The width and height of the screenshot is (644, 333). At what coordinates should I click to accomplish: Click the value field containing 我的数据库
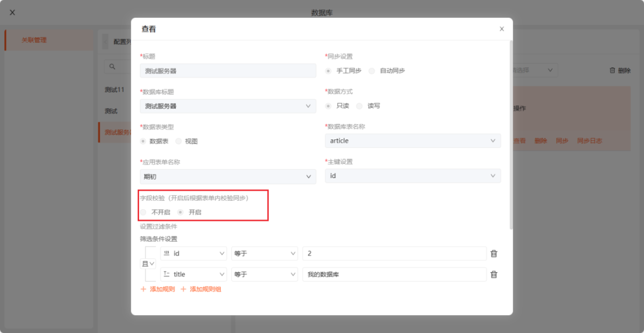click(394, 275)
